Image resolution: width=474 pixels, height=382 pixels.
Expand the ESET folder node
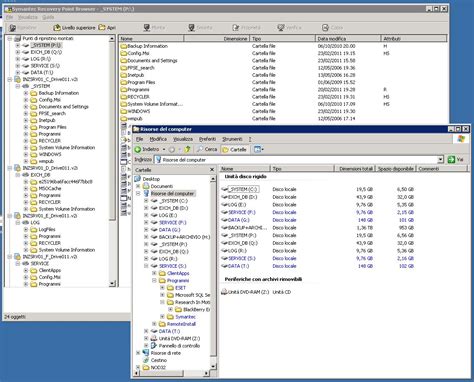click(162, 288)
